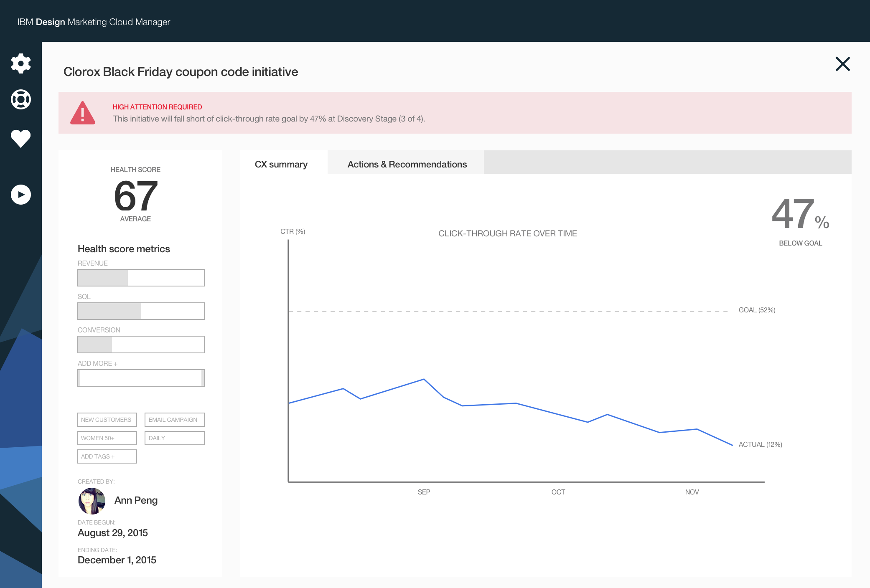The width and height of the screenshot is (870, 588).
Task: Click the ADD TAGS + button
Action: coord(107,456)
